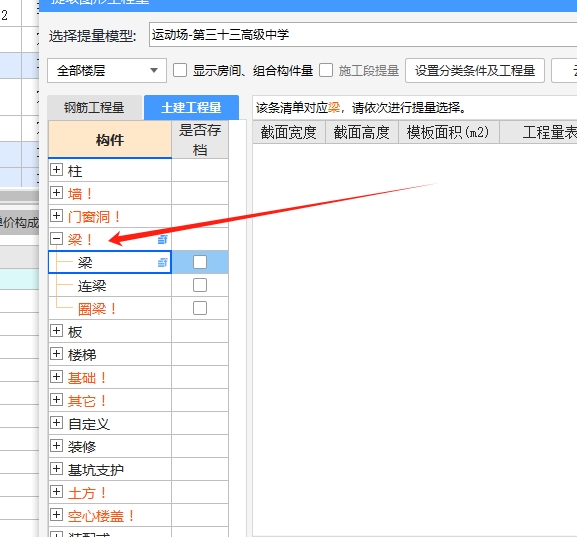This screenshot has height=537, width=577.
Task: Expand the 其它！ tree node
Action: coord(56,400)
